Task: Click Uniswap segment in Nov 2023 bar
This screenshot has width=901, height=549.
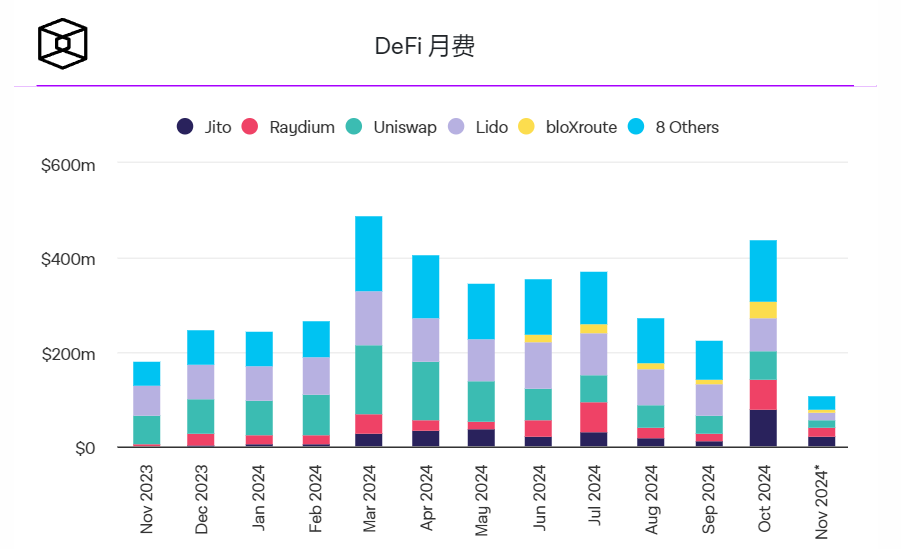Action: click(x=147, y=430)
